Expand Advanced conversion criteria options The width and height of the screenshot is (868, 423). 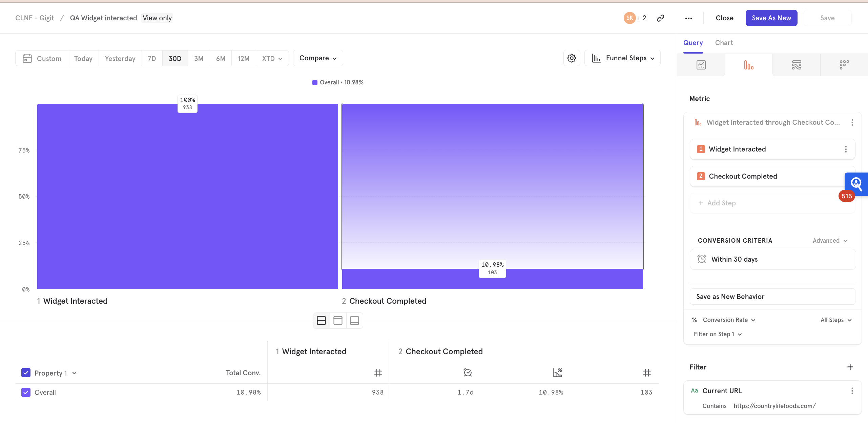click(x=830, y=240)
